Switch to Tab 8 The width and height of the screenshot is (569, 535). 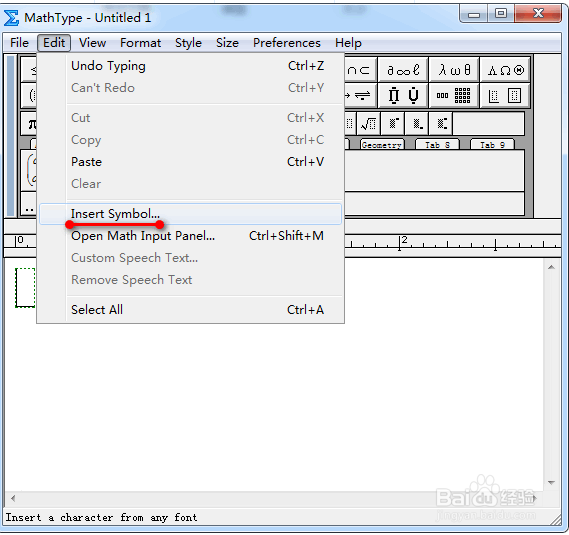click(437, 145)
